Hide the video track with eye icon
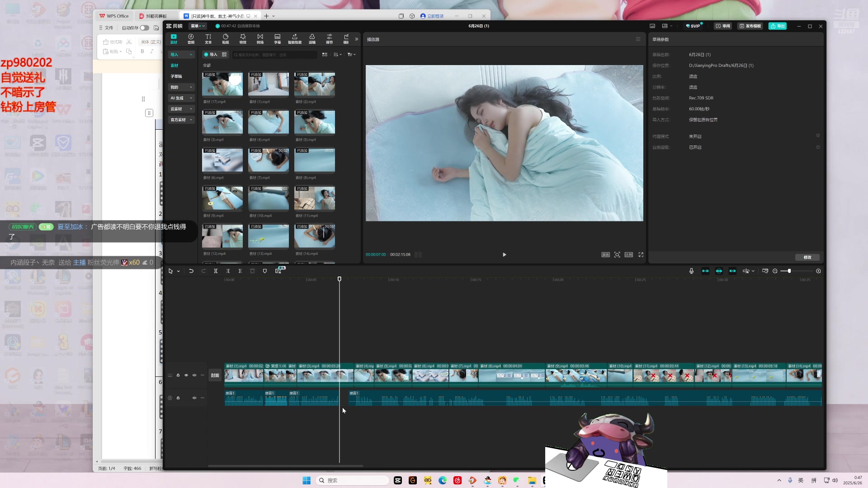Viewport: 868px width, 488px height. [x=186, y=375]
